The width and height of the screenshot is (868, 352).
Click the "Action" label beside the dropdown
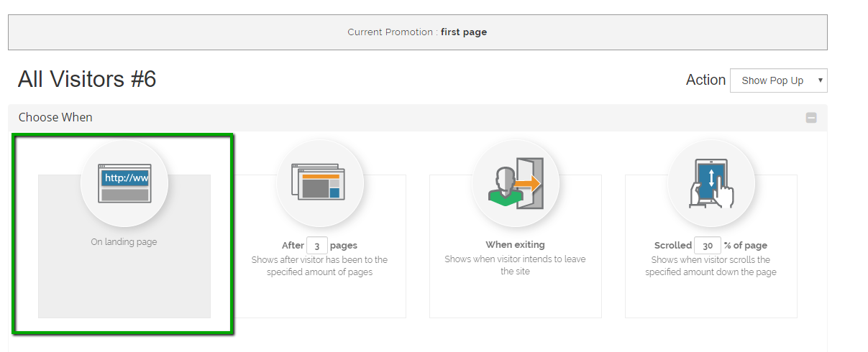[705, 80]
